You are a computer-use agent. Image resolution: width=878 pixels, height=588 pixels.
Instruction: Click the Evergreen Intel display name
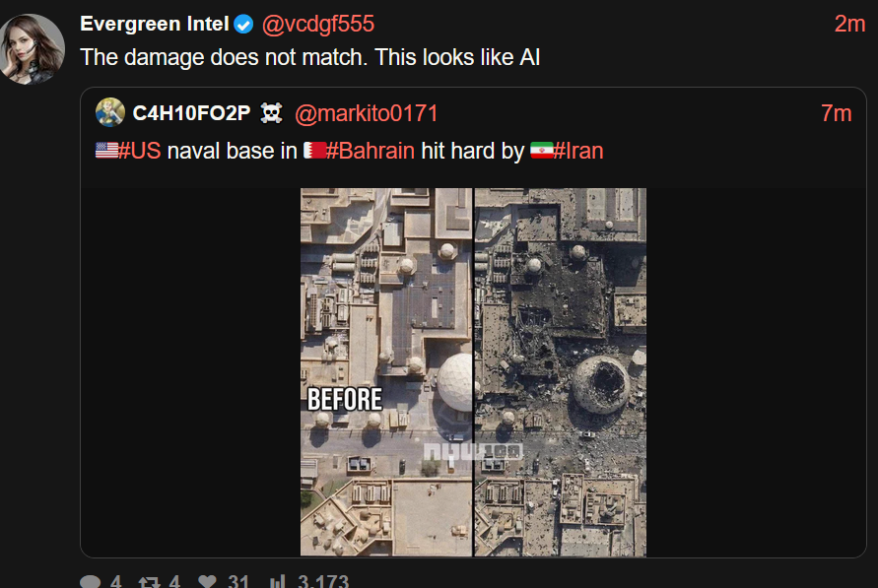tap(155, 24)
